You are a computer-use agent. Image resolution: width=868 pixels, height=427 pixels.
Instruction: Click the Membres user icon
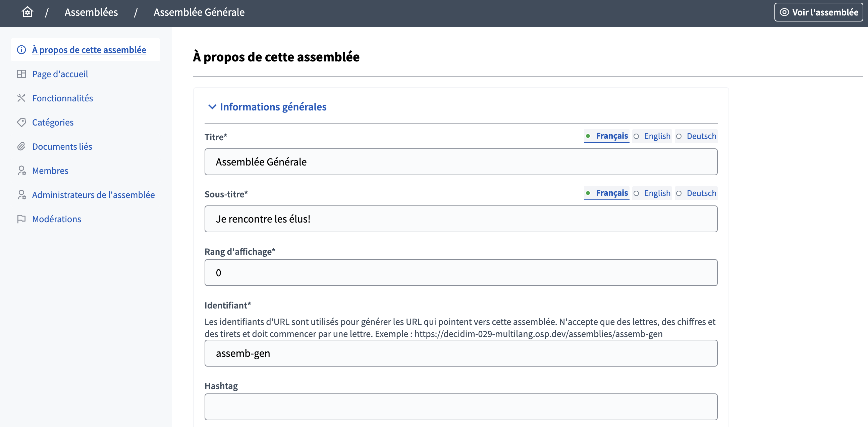[x=21, y=171]
